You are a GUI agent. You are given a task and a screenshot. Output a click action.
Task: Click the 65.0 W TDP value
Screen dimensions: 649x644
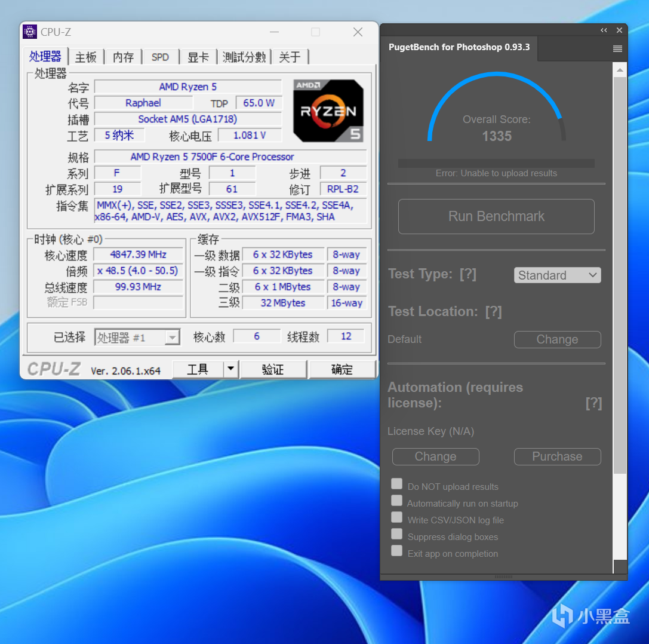click(259, 103)
